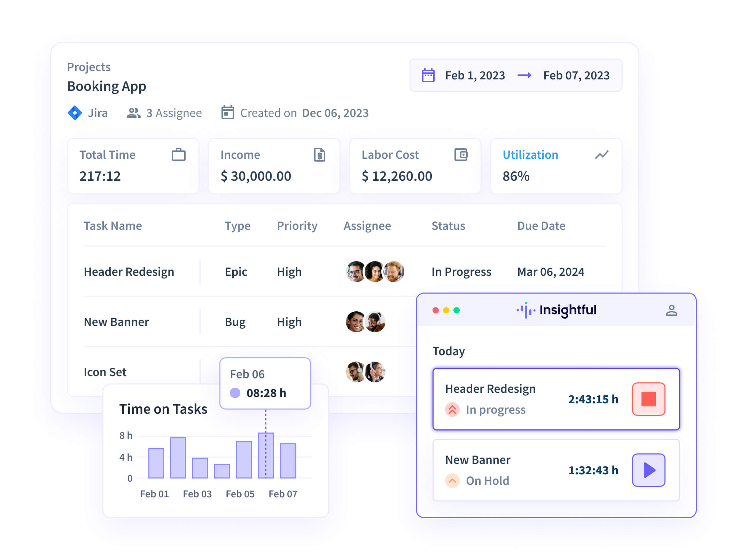Click the Jira diamond logo icon
This screenshot has width=747, height=560.
click(x=75, y=113)
